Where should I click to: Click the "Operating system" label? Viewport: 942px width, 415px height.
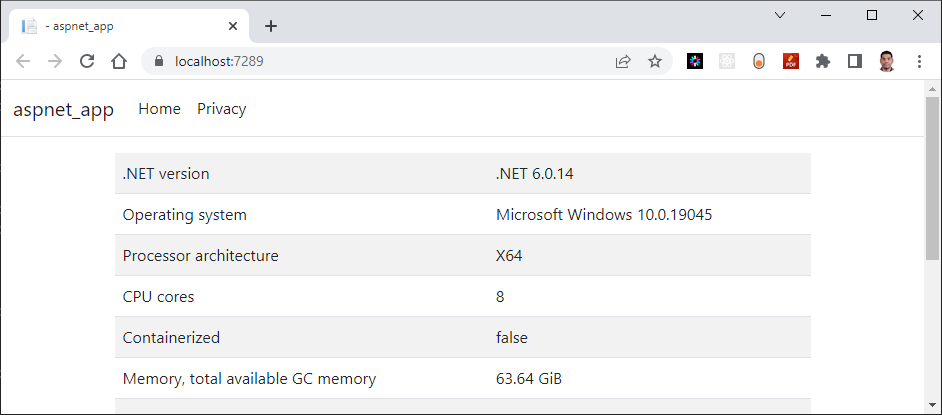pos(185,215)
